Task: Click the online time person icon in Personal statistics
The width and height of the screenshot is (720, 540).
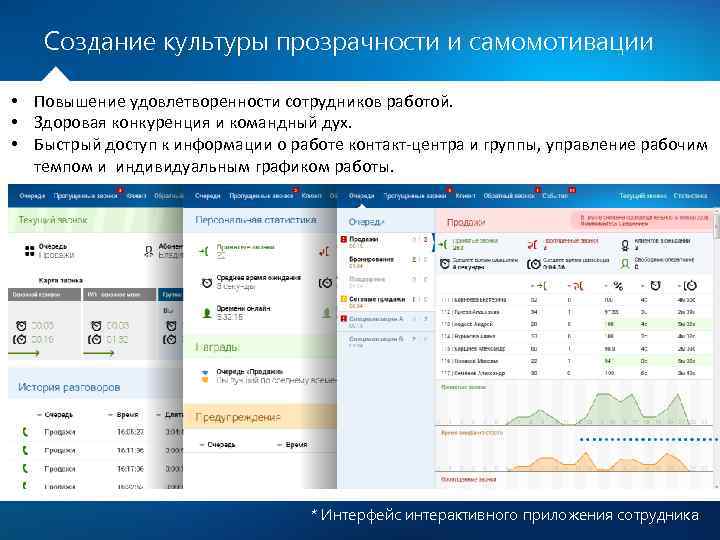Action: point(207,313)
